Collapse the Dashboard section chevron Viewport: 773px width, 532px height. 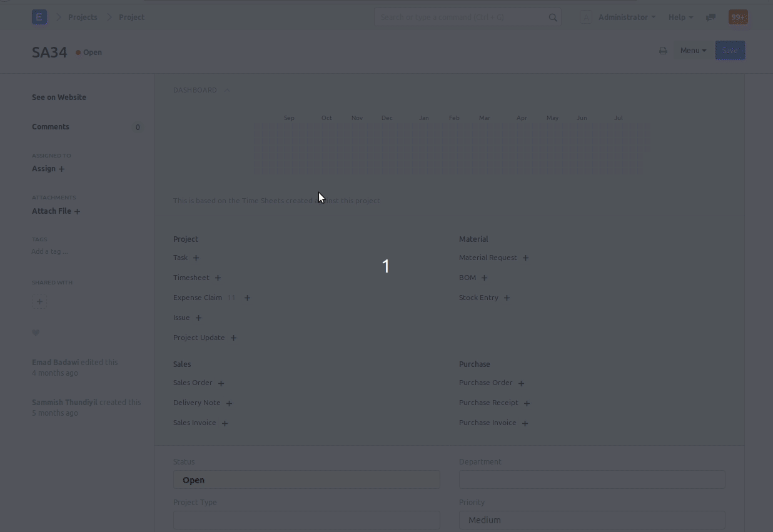click(x=226, y=89)
